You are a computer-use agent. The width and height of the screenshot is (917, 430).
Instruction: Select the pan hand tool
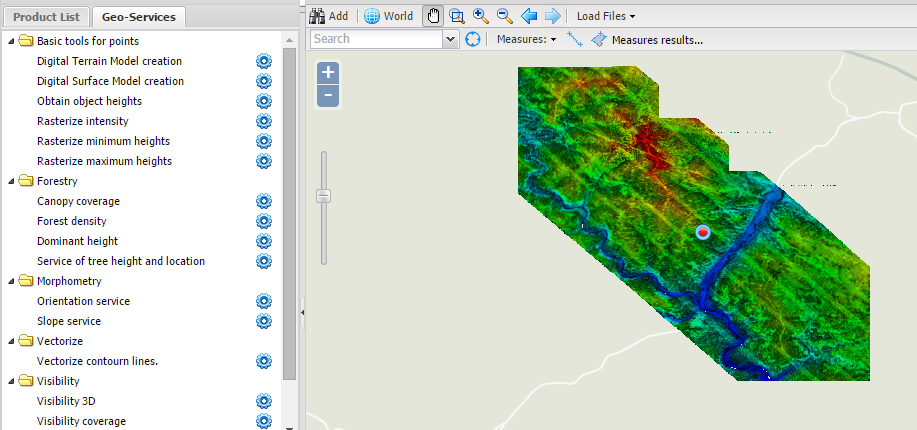click(x=432, y=16)
